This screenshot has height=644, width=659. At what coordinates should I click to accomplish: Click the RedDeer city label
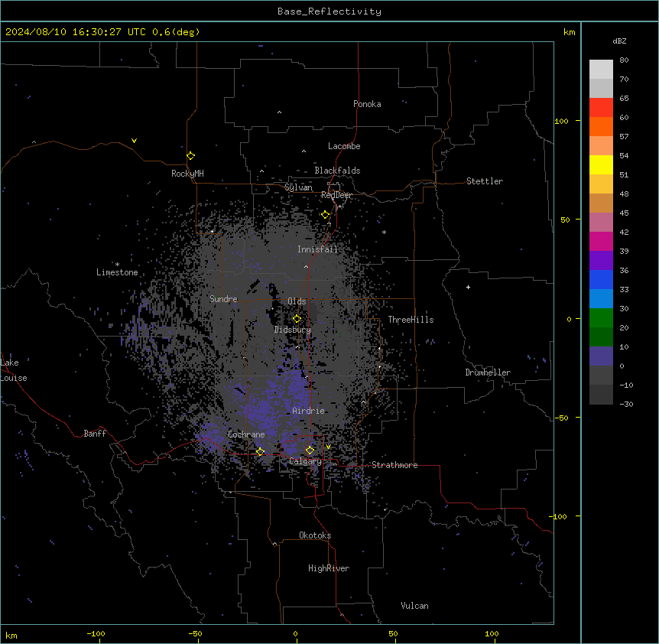coord(336,195)
